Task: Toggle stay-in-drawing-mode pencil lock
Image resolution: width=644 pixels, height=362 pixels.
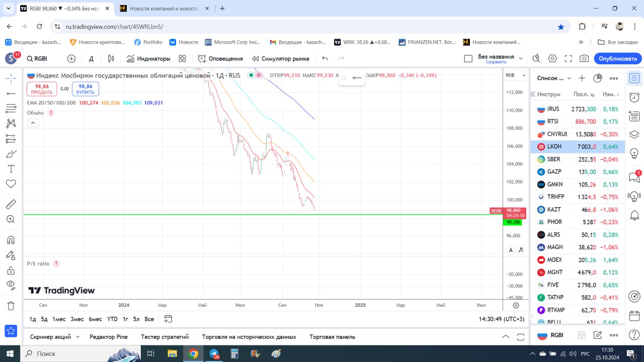Action: click(x=11, y=255)
